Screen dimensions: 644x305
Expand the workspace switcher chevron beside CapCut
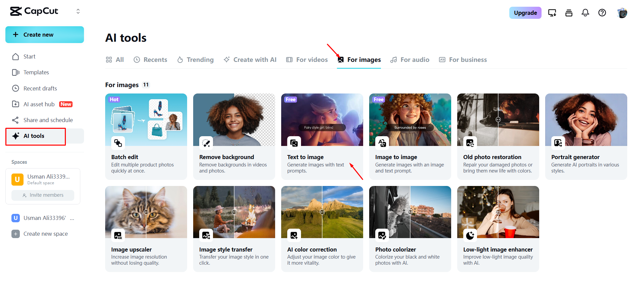(78, 11)
